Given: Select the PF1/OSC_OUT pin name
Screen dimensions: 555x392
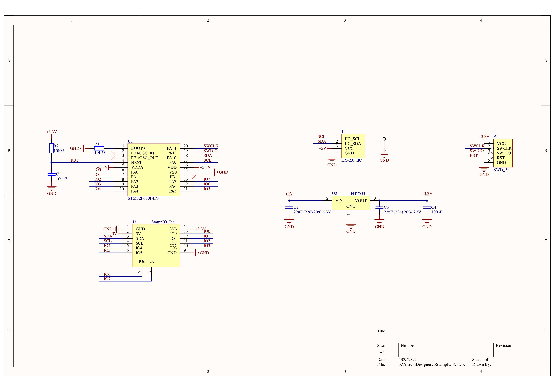Looking at the screenshot, I should pos(145,158).
